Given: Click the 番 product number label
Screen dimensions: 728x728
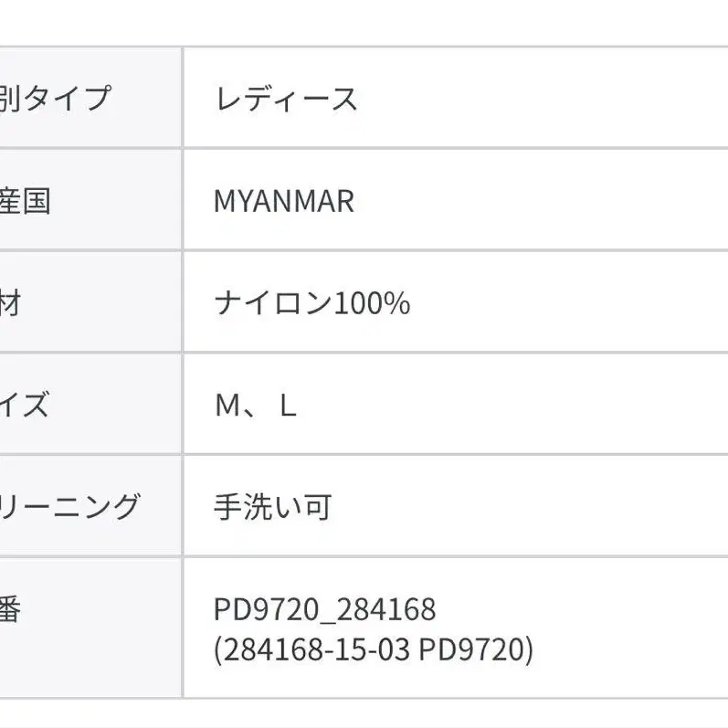Looking at the screenshot, I should click(x=11, y=609).
